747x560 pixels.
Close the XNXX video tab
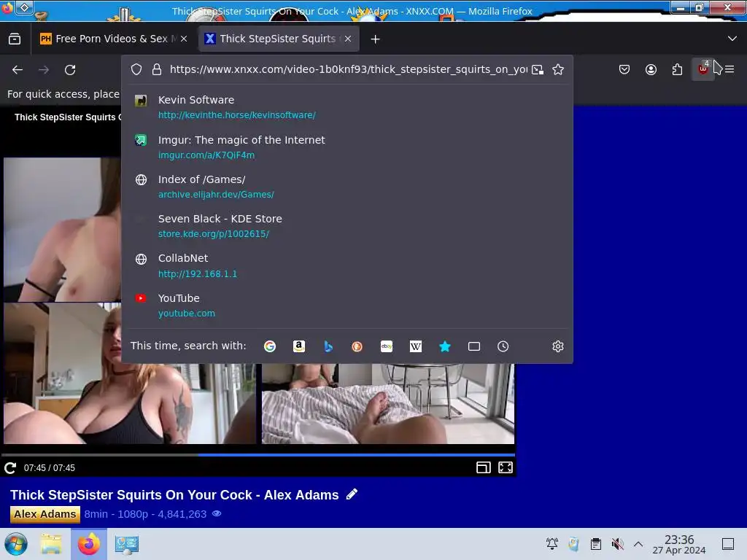(348, 39)
